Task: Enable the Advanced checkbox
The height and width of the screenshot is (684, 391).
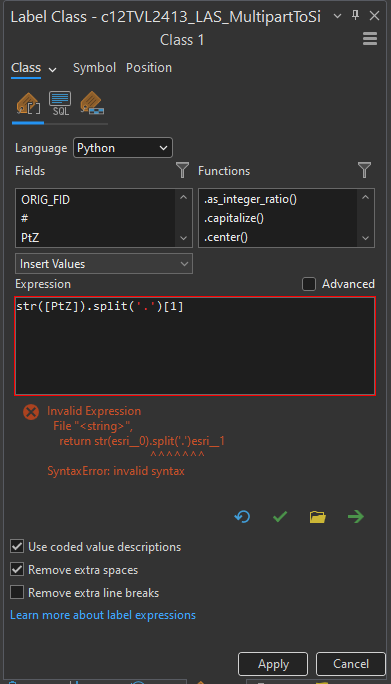Action: point(309,284)
